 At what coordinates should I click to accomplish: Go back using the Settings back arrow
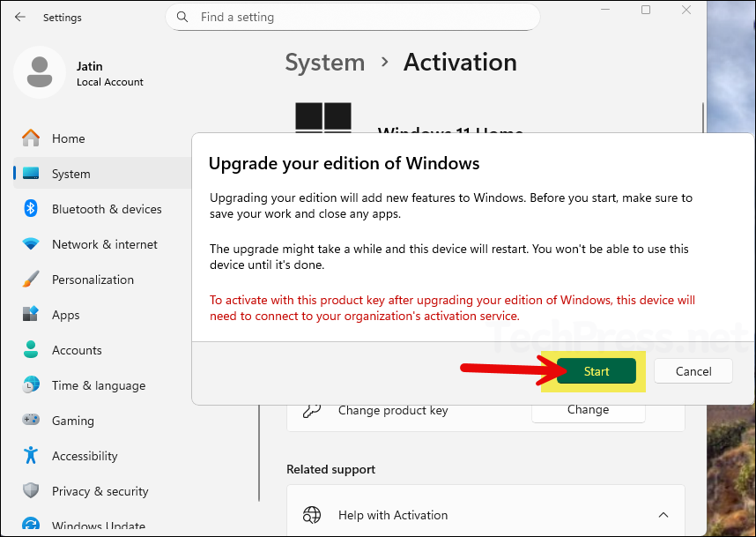(19, 18)
